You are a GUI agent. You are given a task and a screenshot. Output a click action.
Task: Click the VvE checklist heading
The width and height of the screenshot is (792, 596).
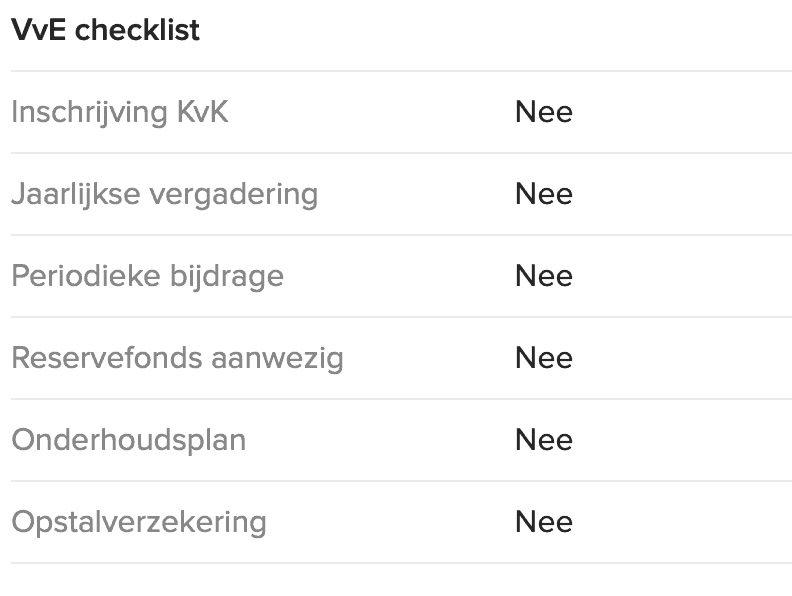click(106, 30)
